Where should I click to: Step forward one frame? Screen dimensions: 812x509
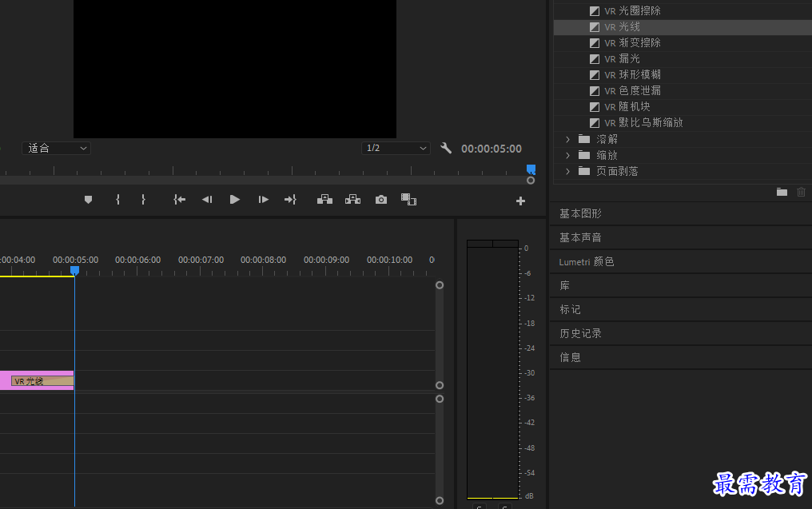pyautogui.click(x=263, y=199)
